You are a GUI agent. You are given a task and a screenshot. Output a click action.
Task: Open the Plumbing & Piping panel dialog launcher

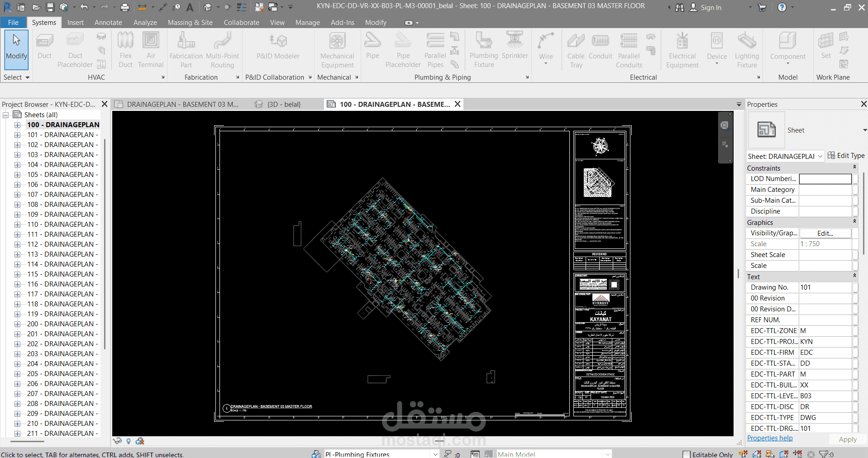click(x=527, y=77)
